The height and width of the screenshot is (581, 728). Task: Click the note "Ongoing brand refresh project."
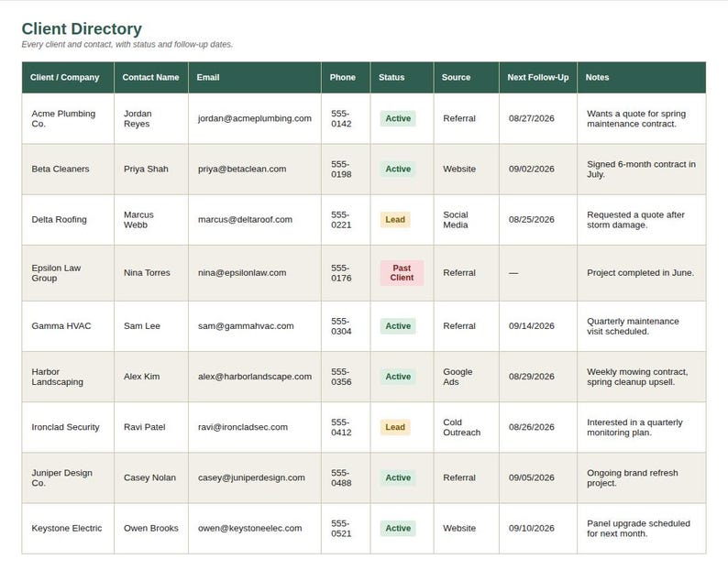(633, 478)
